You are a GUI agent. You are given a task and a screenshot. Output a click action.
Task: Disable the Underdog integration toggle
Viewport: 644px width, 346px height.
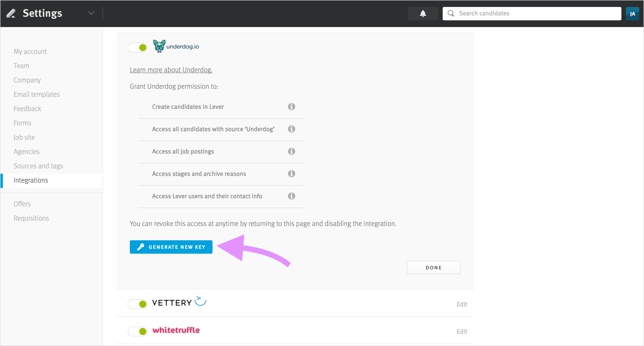click(138, 48)
